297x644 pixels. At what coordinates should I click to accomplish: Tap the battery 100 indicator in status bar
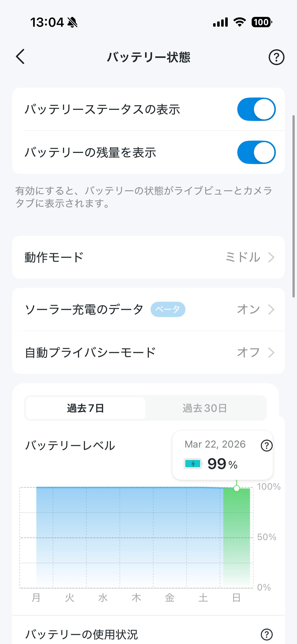point(262,22)
